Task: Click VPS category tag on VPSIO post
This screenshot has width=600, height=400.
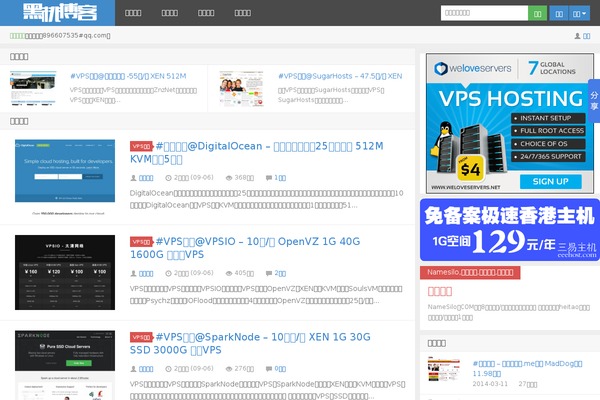Action: click(x=141, y=242)
